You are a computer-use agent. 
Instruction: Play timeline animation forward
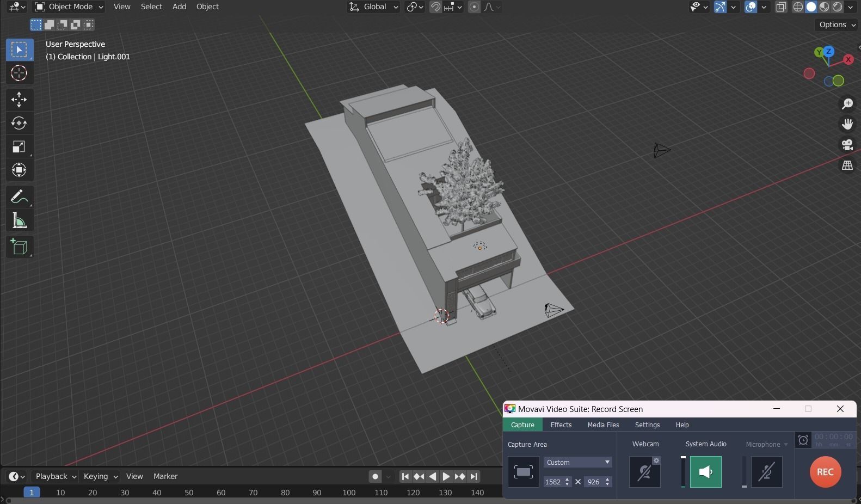(x=446, y=476)
